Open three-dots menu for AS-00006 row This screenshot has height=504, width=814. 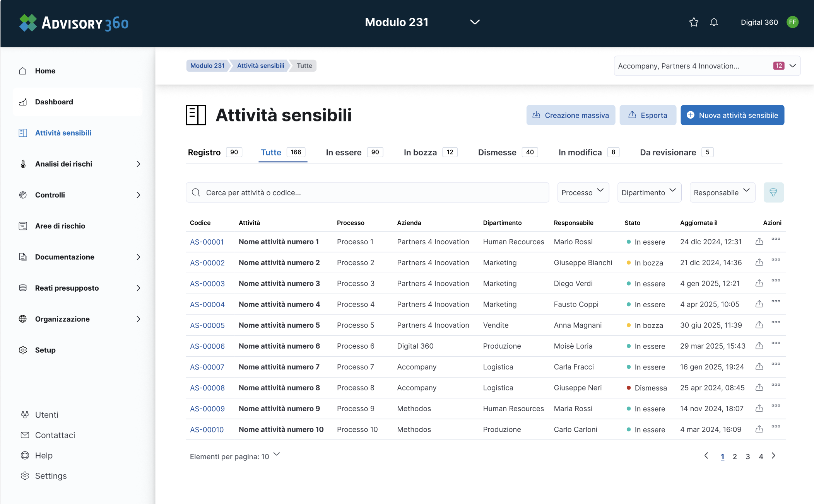pyautogui.click(x=775, y=343)
